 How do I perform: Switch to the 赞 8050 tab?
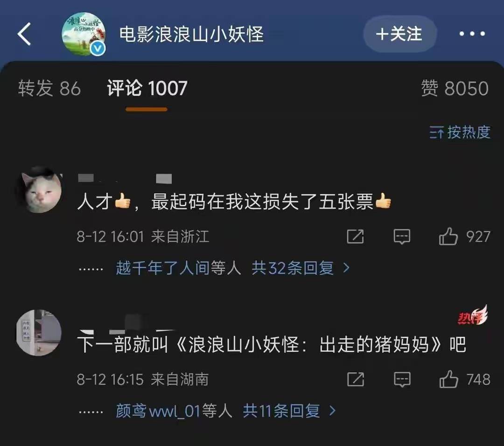pos(455,88)
